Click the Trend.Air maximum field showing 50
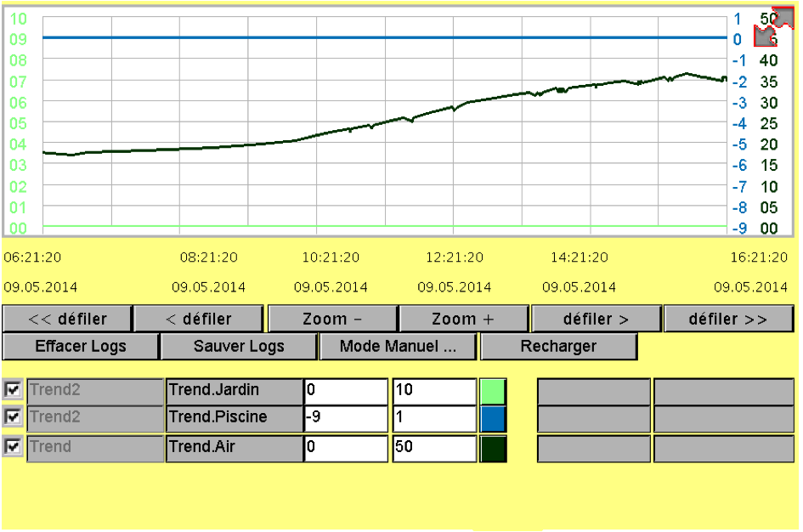The width and height of the screenshot is (803, 532). coord(433,447)
